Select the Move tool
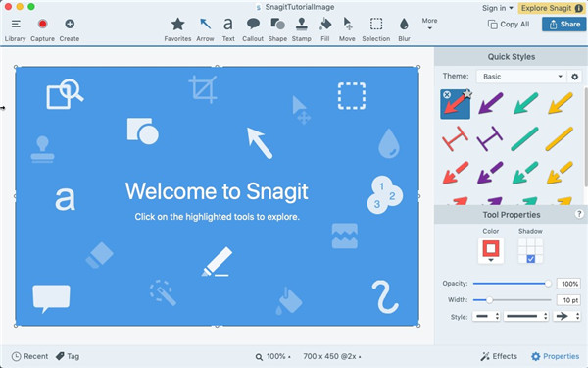The width and height of the screenshot is (588, 368). coord(347,29)
